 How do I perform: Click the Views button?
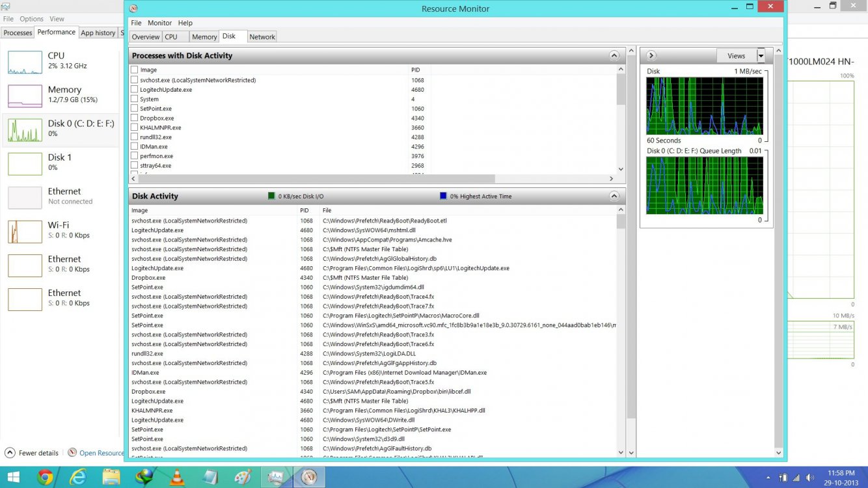click(x=736, y=56)
